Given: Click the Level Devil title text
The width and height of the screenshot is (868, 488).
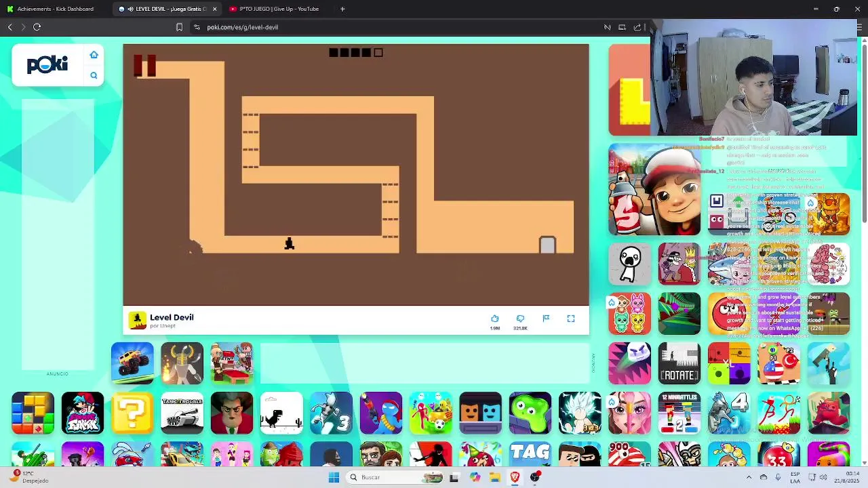Looking at the screenshot, I should pyautogui.click(x=172, y=317).
